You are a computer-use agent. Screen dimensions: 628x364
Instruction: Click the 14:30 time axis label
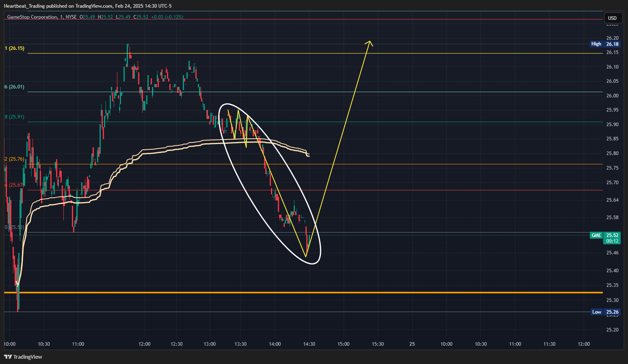(x=309, y=344)
